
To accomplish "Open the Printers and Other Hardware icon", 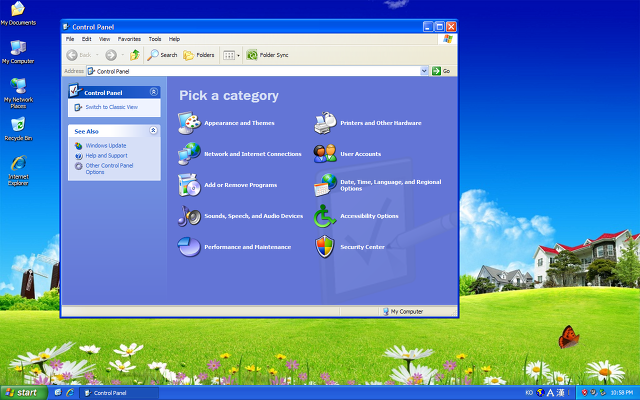I will [325, 123].
